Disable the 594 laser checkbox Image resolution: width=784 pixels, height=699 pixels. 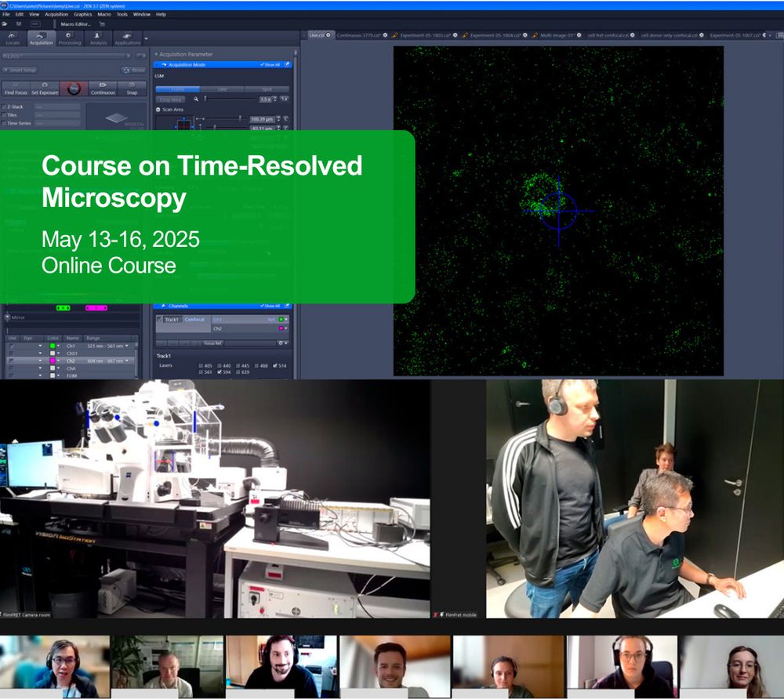pos(220,371)
